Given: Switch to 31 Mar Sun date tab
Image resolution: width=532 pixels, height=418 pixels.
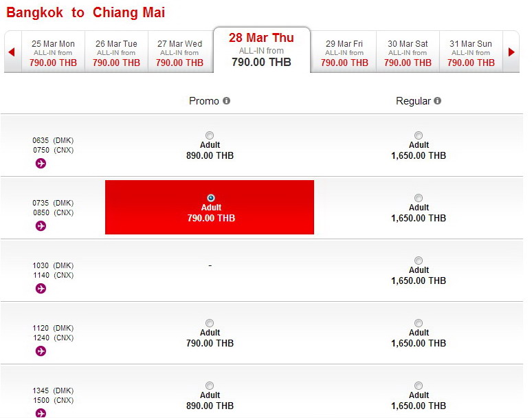Looking at the screenshot, I should click(471, 52).
